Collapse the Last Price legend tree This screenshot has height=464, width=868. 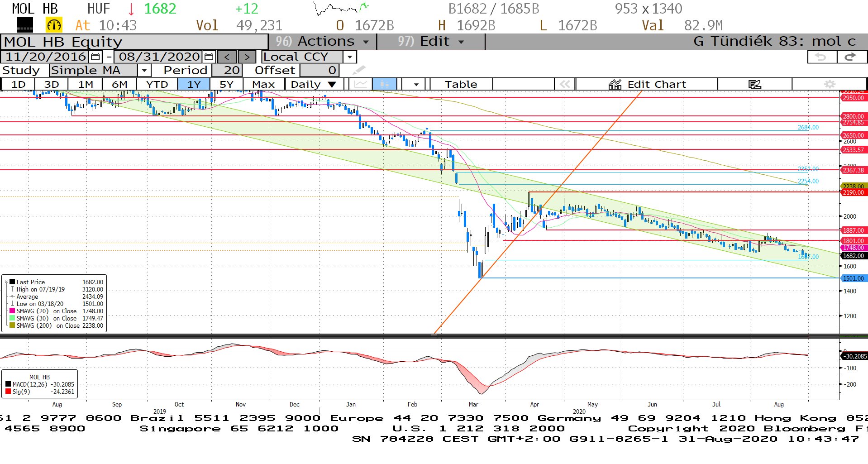pos(6,282)
